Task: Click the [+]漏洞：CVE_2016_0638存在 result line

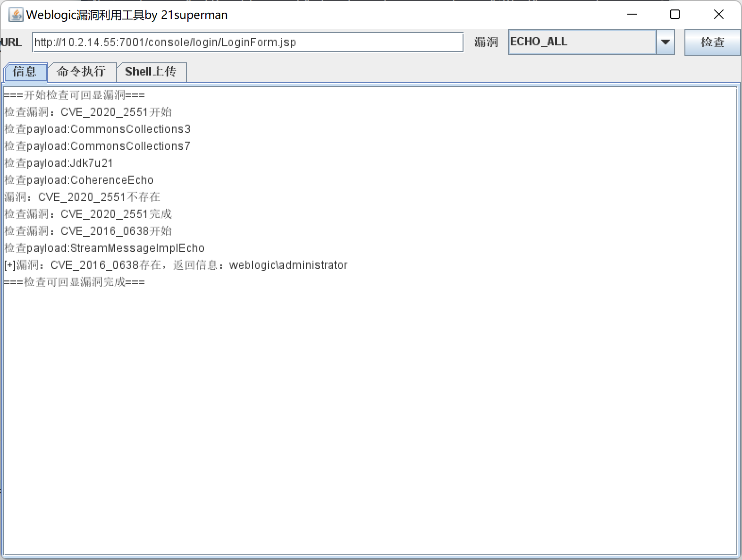Action: [x=176, y=265]
